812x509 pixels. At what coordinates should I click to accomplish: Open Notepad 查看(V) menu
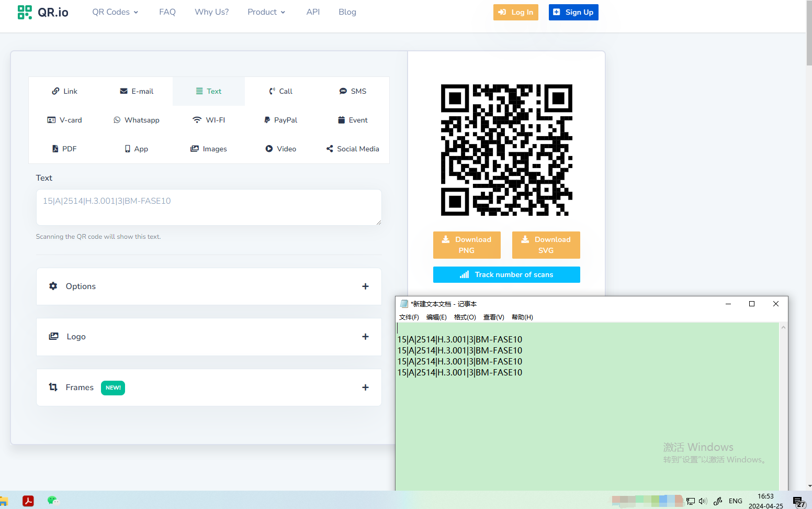point(494,317)
